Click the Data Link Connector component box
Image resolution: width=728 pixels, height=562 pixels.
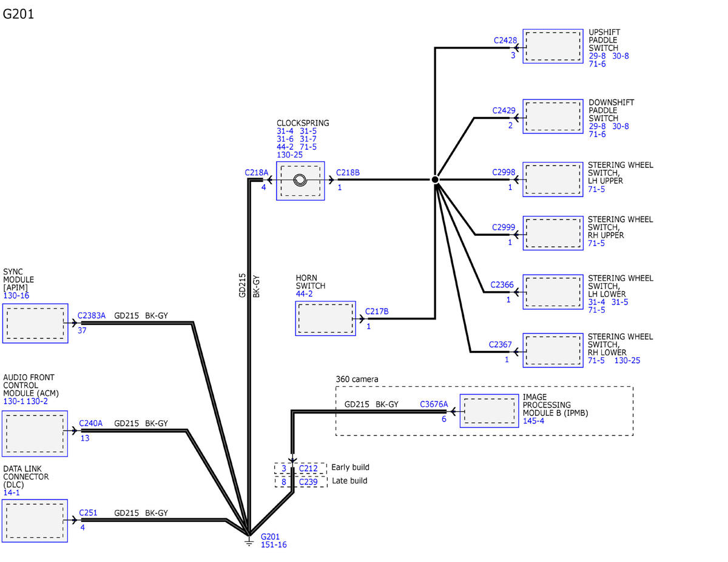[35, 521]
